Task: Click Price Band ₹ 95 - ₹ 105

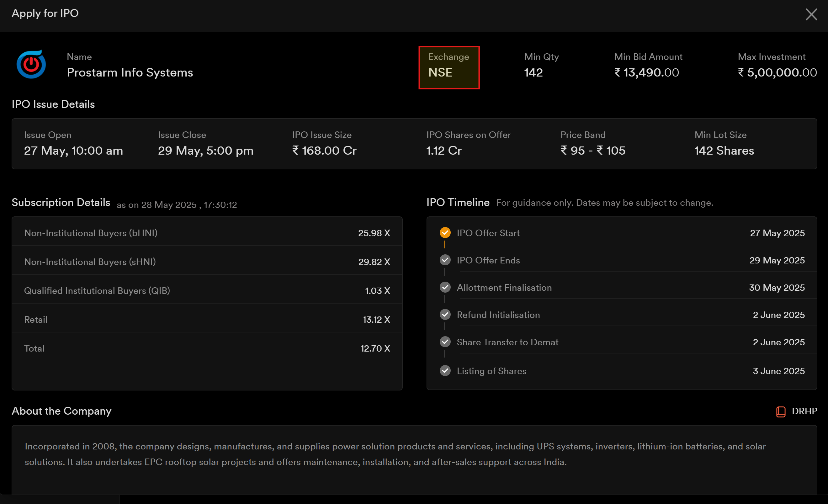Action: click(x=593, y=151)
